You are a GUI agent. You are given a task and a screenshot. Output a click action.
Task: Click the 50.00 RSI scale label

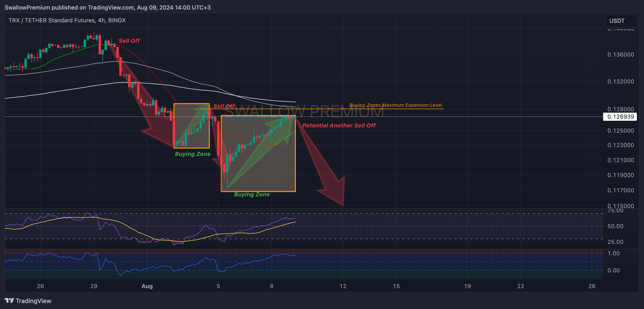point(615,226)
